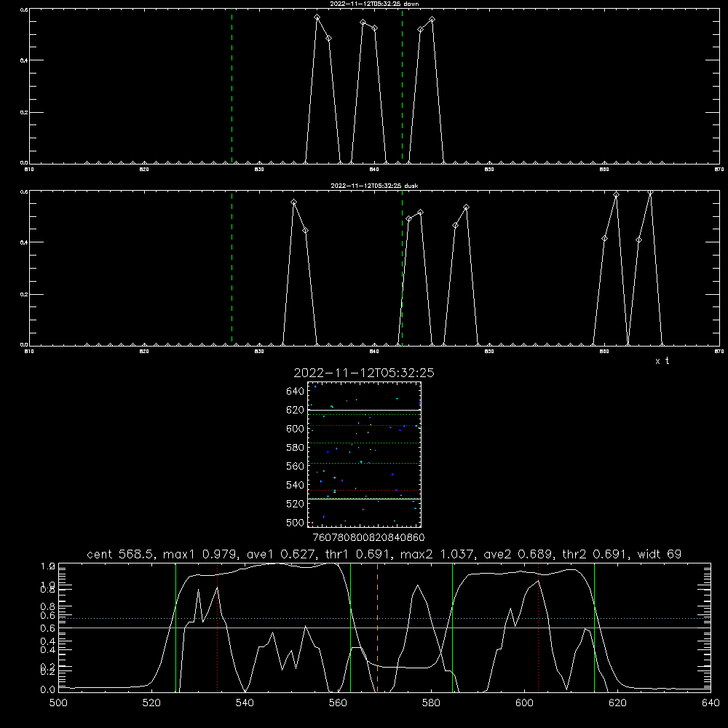Click the dusk plot title text

point(374,186)
